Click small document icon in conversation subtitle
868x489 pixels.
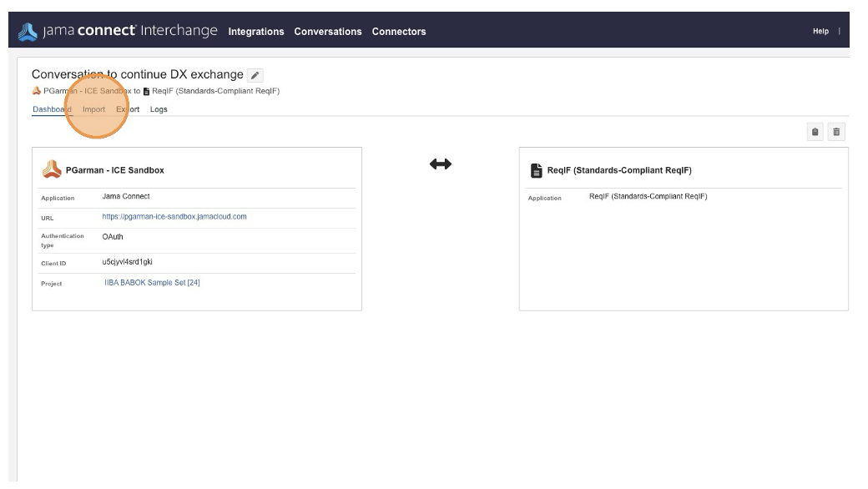(x=146, y=91)
